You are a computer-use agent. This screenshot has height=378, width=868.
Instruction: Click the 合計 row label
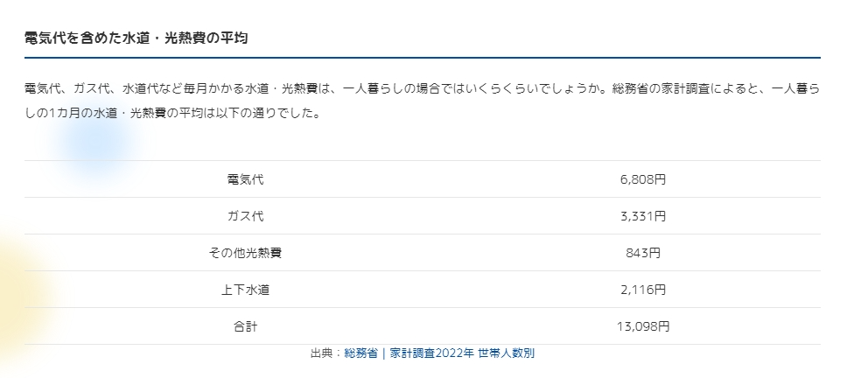tap(245, 326)
